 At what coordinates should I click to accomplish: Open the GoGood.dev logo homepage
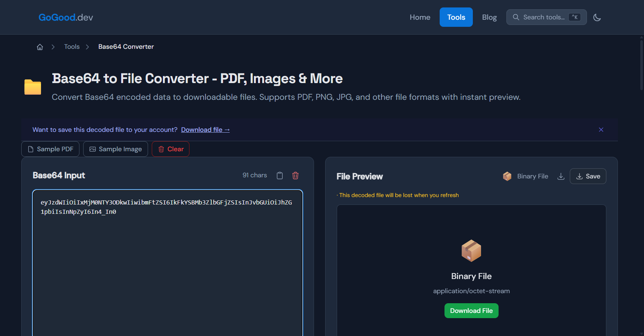click(x=66, y=18)
